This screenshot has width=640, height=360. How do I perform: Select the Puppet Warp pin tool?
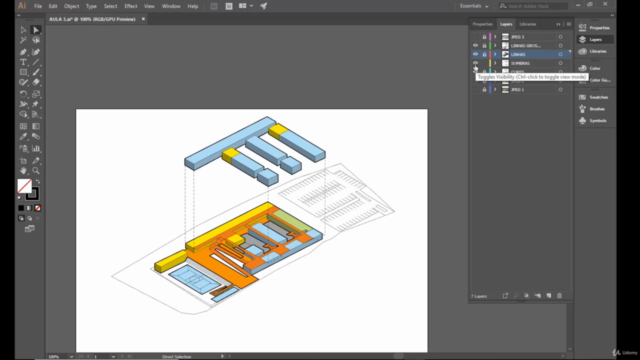coord(36,104)
